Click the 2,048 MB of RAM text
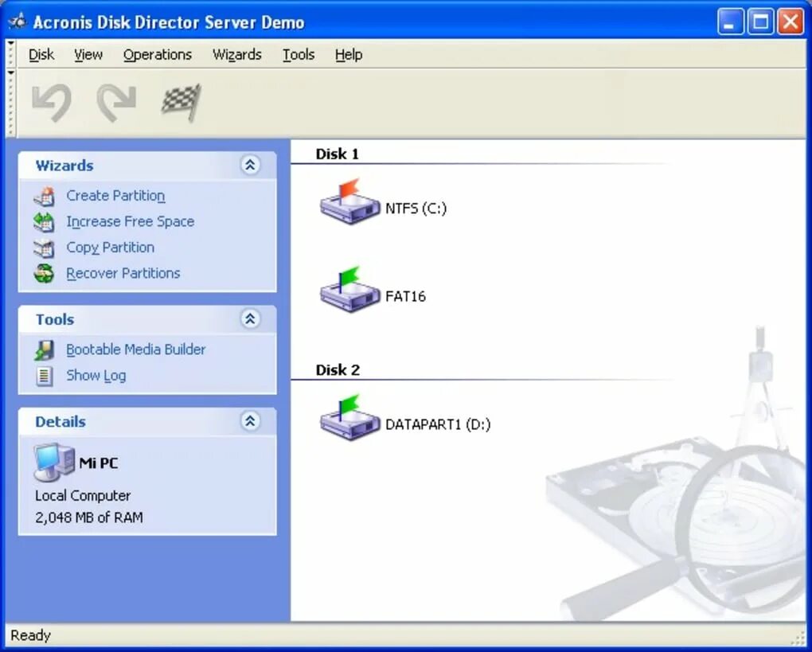Image resolution: width=812 pixels, height=652 pixels. point(89,517)
